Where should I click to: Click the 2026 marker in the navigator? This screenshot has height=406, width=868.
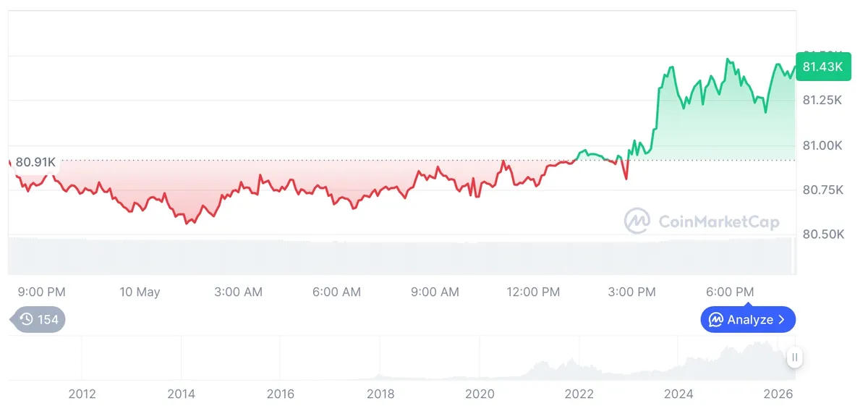pos(778,394)
